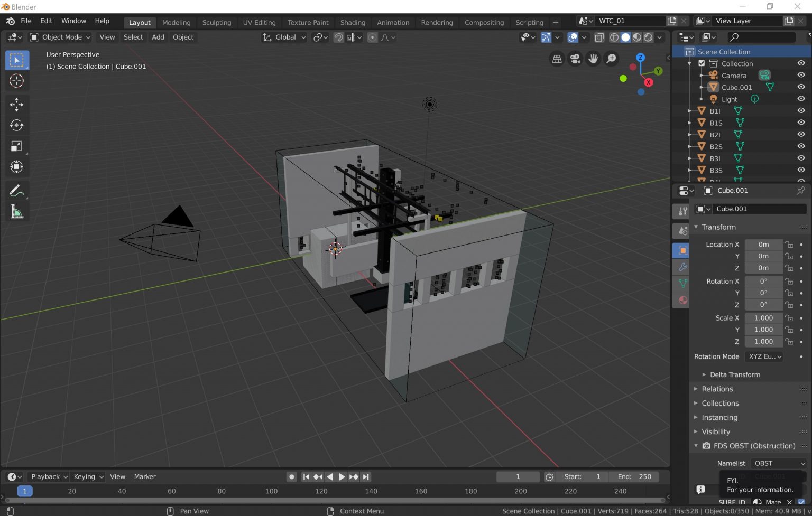
Task: Open the Object Mode dropdown
Action: [x=60, y=37]
